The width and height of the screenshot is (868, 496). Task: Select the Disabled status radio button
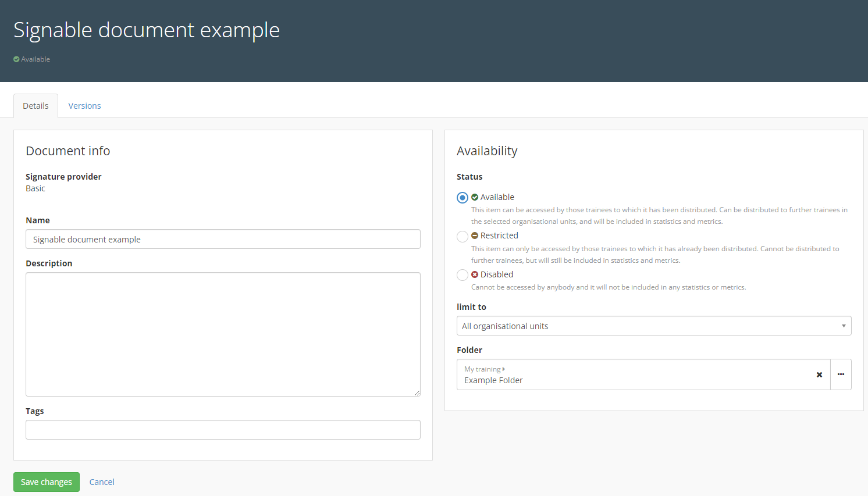tap(463, 275)
